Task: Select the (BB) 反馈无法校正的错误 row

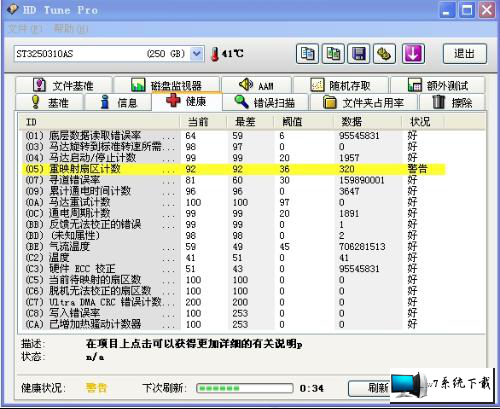Action: [x=233, y=224]
